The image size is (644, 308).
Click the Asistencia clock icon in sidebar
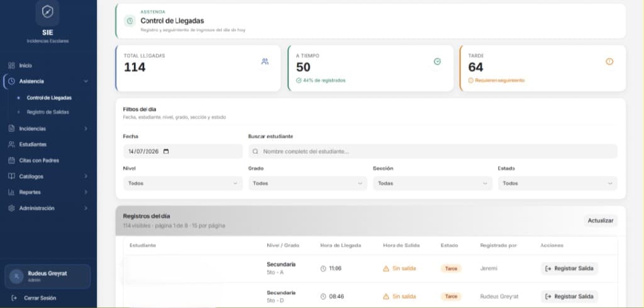(11, 81)
